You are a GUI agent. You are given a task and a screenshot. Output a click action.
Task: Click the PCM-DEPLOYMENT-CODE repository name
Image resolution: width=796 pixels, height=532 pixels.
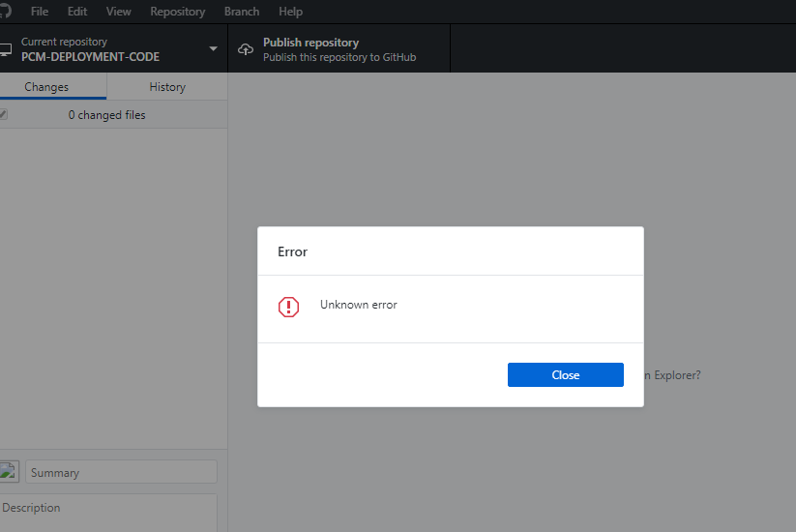pos(90,57)
